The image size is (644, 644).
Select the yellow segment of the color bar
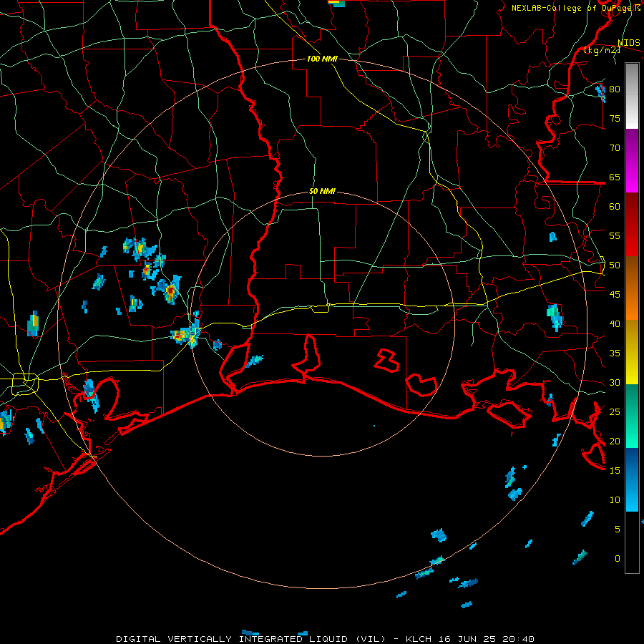pyautogui.click(x=632, y=352)
